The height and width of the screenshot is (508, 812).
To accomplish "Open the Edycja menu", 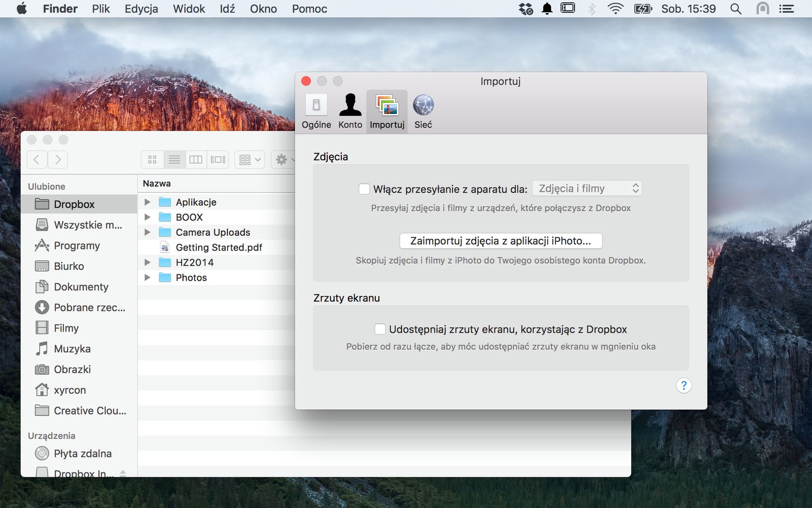I will pyautogui.click(x=141, y=9).
